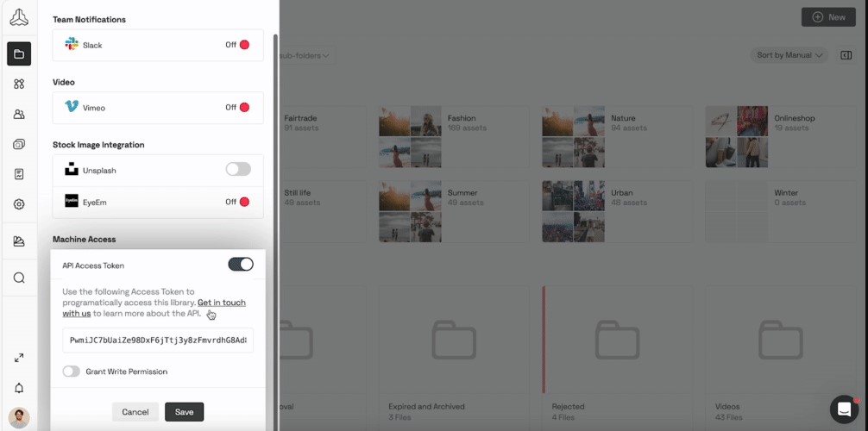Click the API access token field
Image resolution: width=868 pixels, height=431 pixels.
click(x=158, y=340)
